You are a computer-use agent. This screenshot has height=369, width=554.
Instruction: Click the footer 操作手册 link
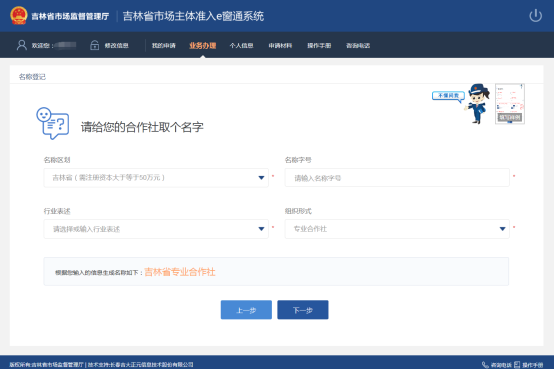[x=533, y=365]
